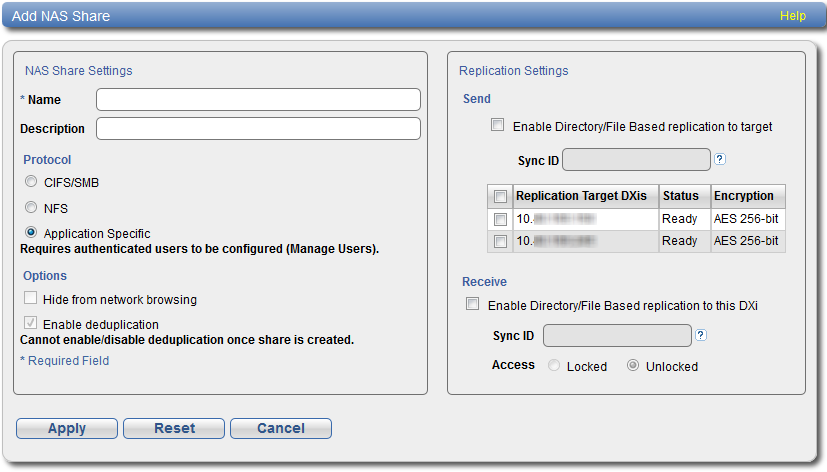Click the Send Sync ID help icon
The width and height of the screenshot is (827, 472).
[x=720, y=159]
